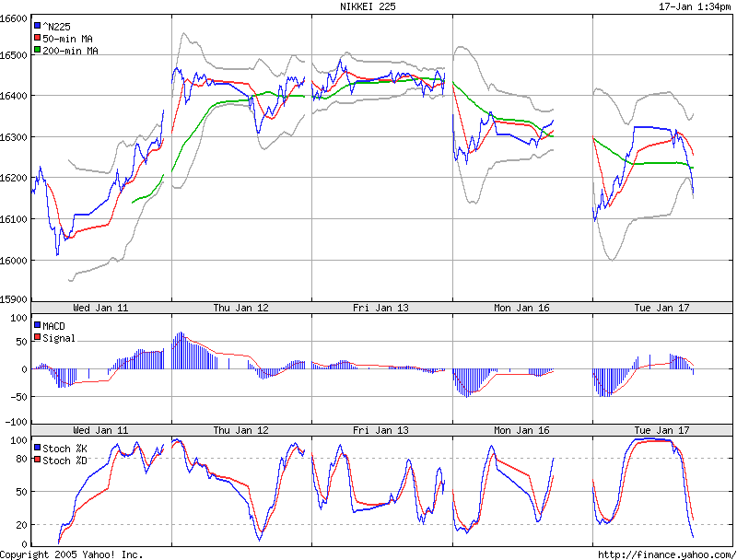
Task: Click the 16400 price axis label
Action: [14, 97]
